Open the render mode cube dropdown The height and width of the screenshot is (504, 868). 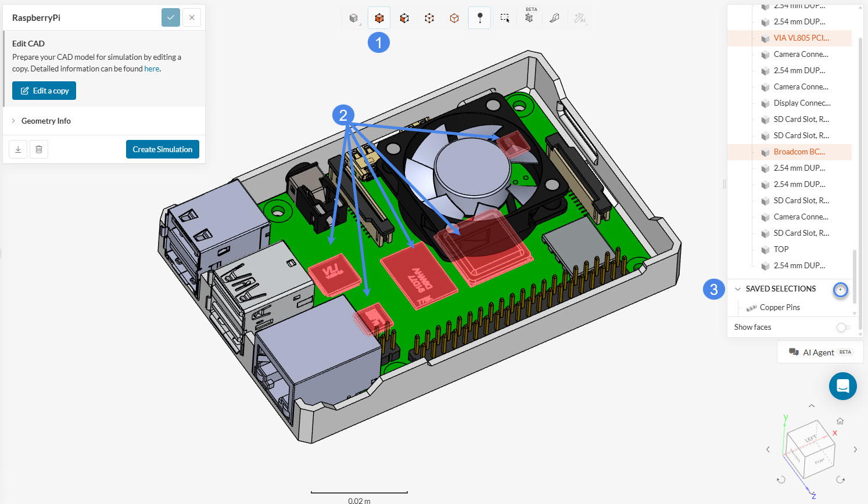[x=354, y=18]
